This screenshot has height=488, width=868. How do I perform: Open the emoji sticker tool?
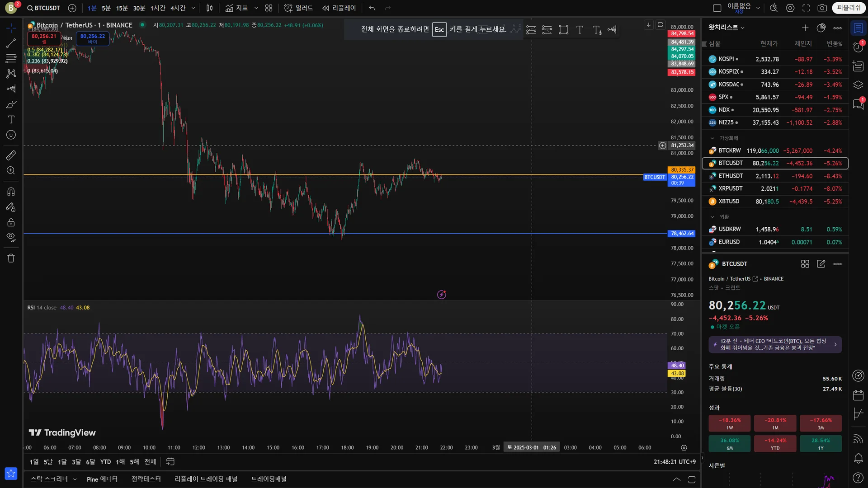(x=11, y=135)
